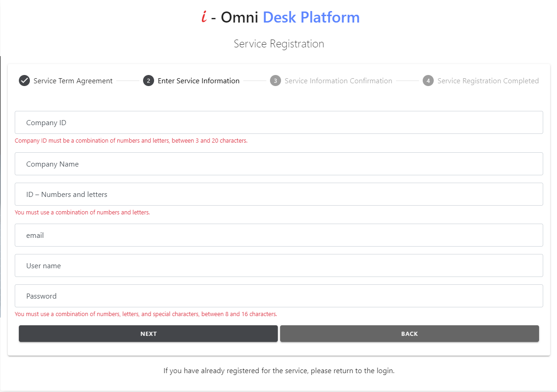Focus the Company Name text field
The image size is (557, 392).
click(279, 164)
